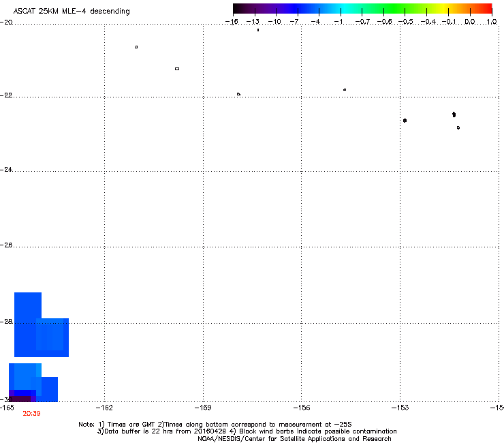Screen dimensions: 504x443
Task: Click the longitude label -162
Action: [x=104, y=408]
